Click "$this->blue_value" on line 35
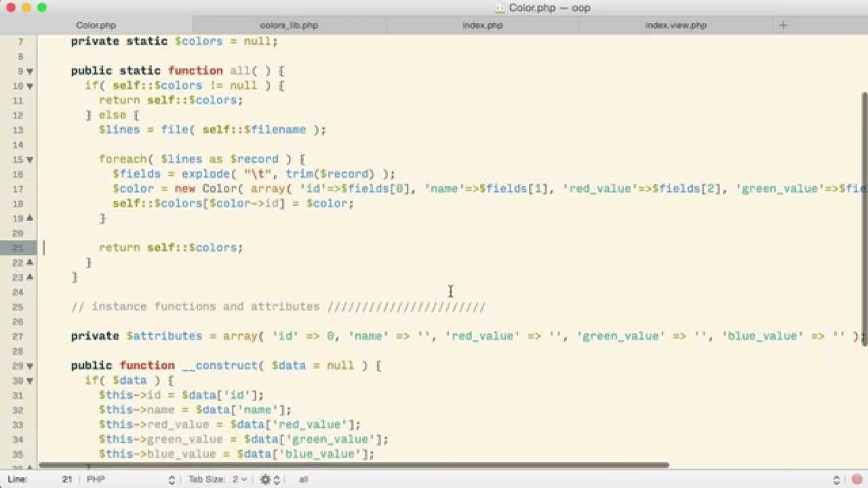Viewport: 868px width, 488px height. 157,454
